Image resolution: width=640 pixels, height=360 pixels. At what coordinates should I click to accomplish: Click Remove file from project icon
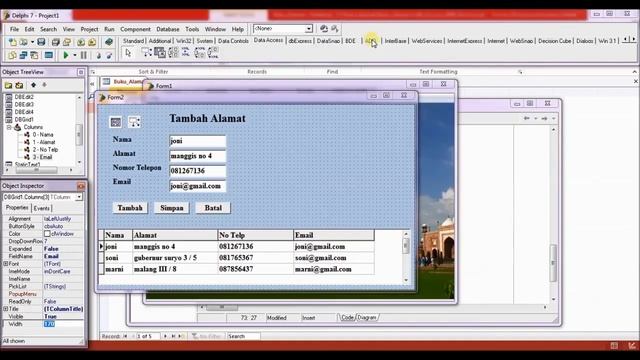92,42
